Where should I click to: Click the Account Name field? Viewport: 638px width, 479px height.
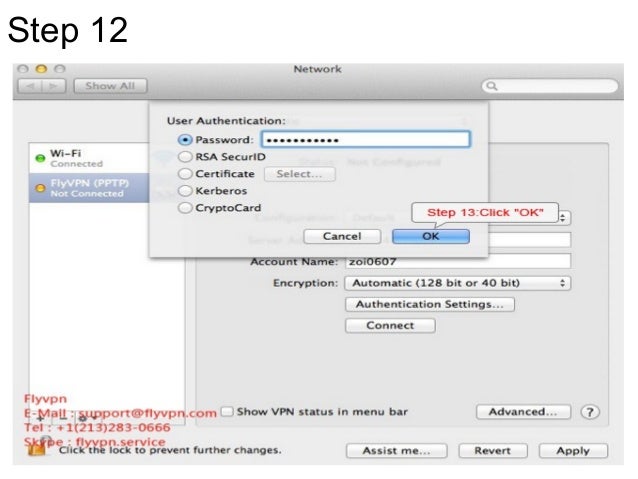pos(458,261)
